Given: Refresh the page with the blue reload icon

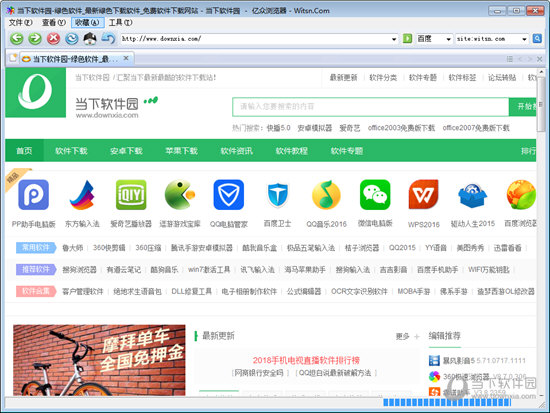Looking at the screenshot, I should [x=72, y=39].
